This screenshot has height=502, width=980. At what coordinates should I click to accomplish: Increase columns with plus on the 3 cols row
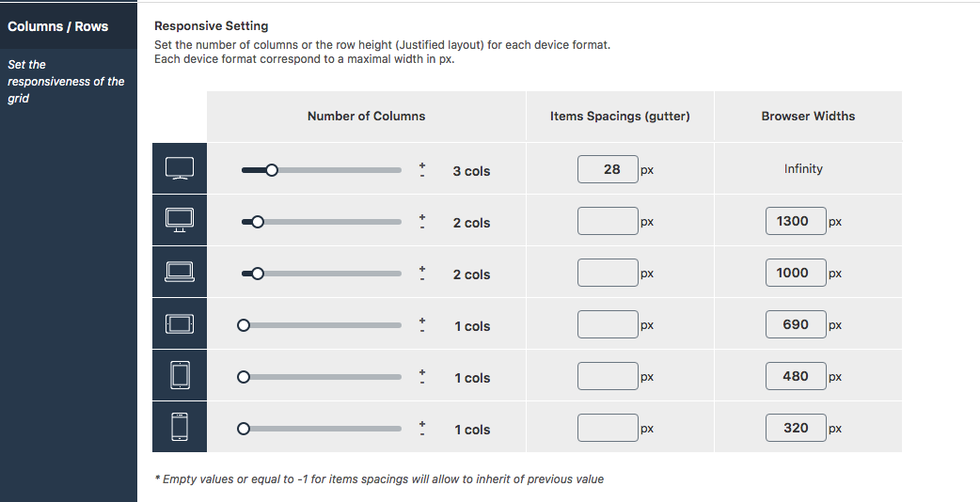422,165
